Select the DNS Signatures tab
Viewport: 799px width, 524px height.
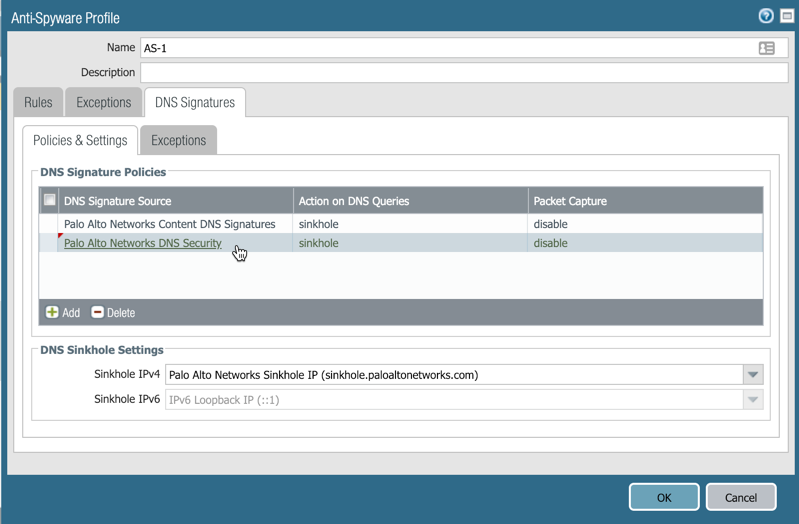(195, 102)
